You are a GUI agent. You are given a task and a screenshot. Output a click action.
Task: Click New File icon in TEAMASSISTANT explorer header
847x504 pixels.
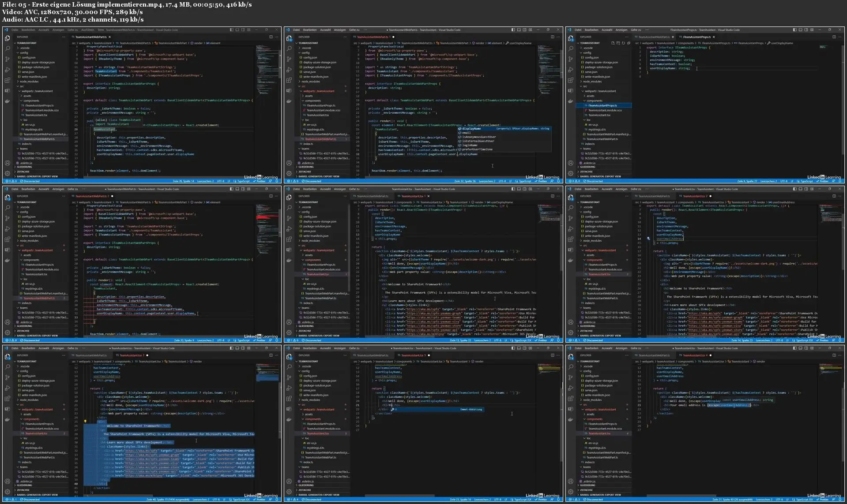(613, 43)
